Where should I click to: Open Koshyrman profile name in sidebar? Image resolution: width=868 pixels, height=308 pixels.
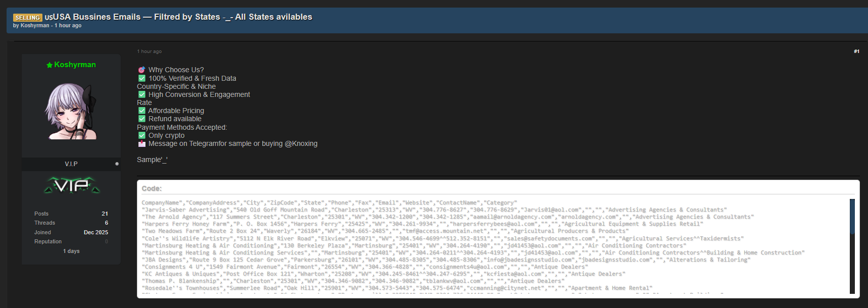coord(75,65)
